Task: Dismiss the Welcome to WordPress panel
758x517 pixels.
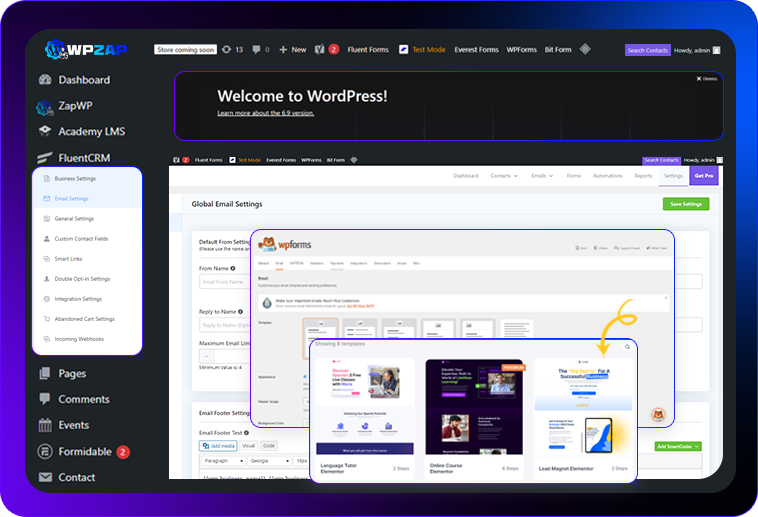Action: (706, 78)
